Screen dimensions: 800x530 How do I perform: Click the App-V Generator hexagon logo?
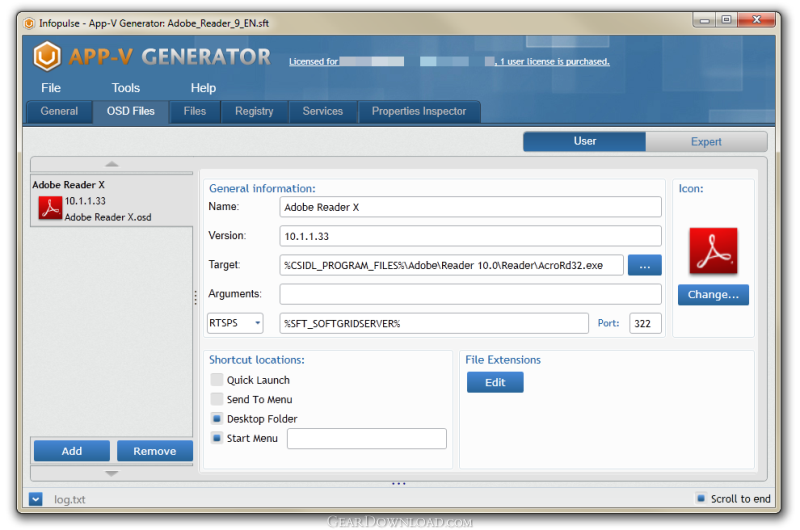47,56
